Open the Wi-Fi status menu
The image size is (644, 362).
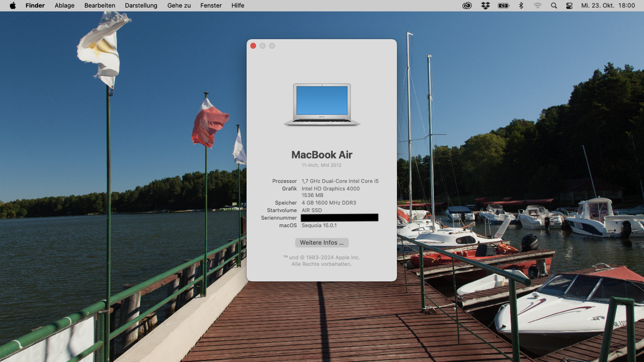tap(537, 6)
